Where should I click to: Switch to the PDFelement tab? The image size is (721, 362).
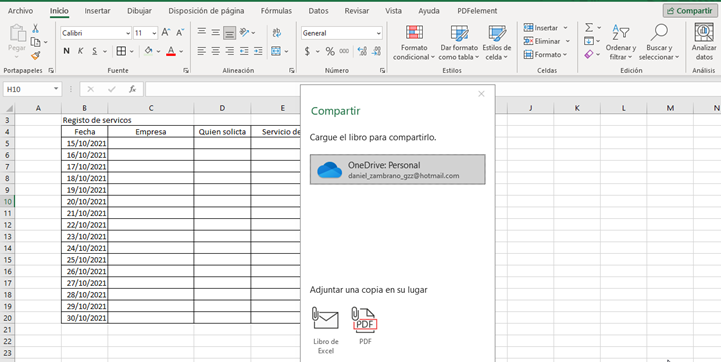(x=477, y=11)
